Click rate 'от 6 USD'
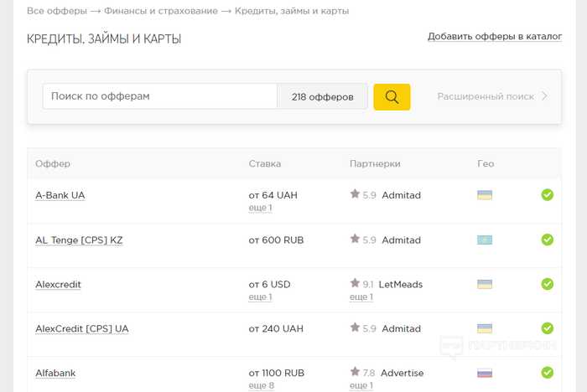587x392 pixels. (x=269, y=285)
